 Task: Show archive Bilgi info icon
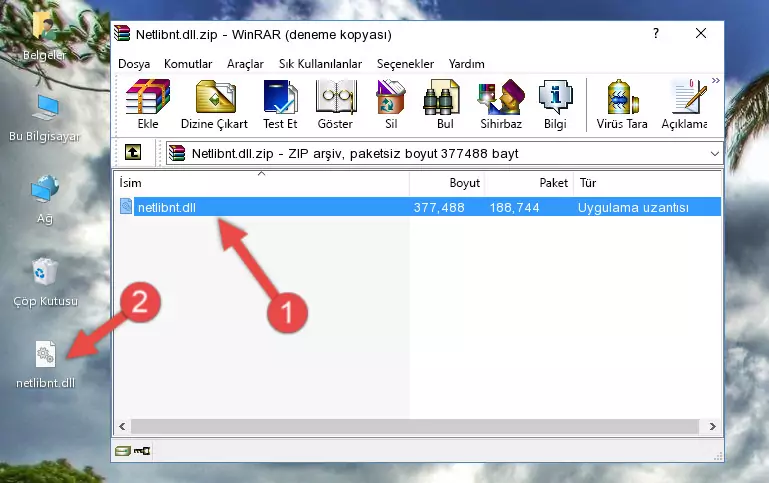(x=555, y=97)
